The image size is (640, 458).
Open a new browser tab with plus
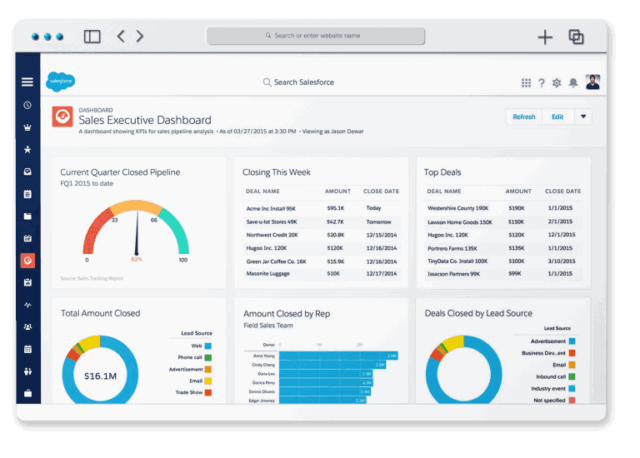pyautogui.click(x=545, y=37)
